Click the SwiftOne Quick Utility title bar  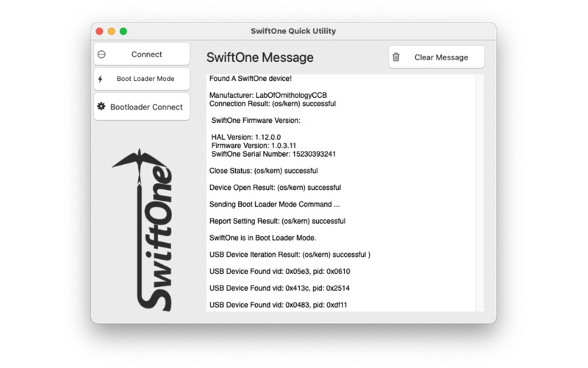pyautogui.click(x=293, y=31)
